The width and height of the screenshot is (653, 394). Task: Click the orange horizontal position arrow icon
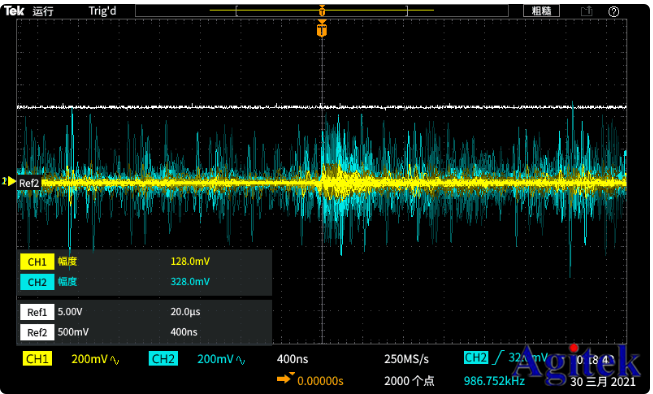tap(285, 378)
